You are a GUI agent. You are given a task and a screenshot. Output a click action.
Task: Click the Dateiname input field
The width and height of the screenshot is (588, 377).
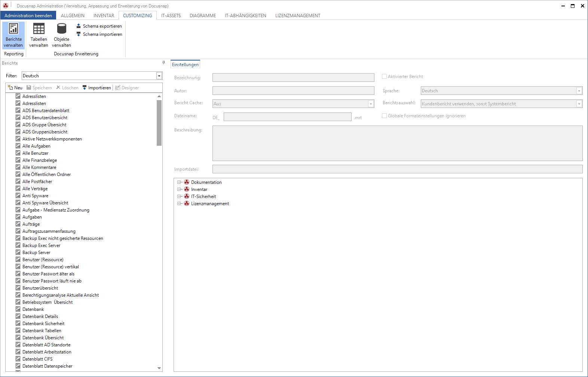coord(287,117)
